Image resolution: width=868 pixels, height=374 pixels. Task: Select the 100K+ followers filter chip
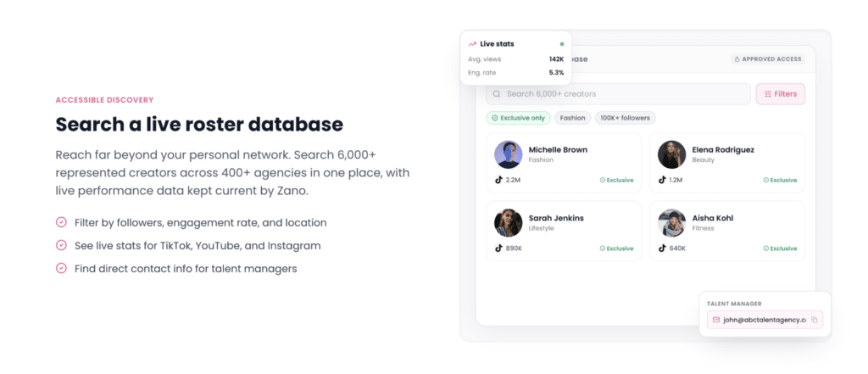626,118
